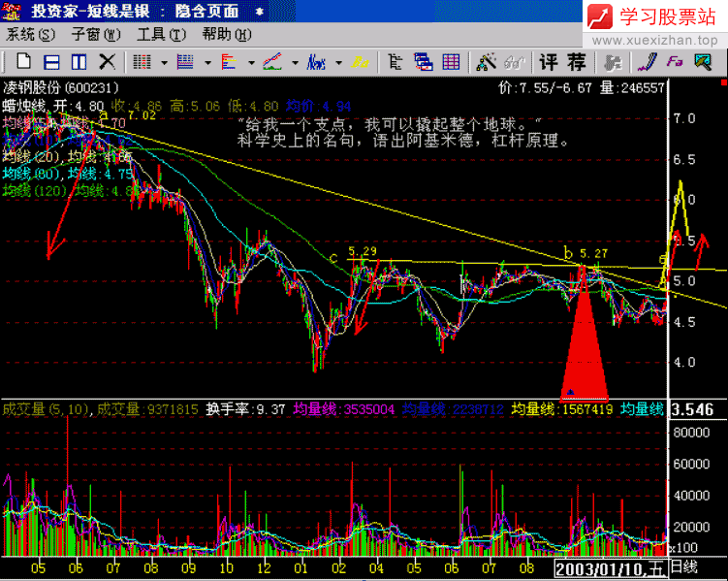Screen dimensions: 728x581
Task: Click the small red square in corner
Action: pos(724,82)
